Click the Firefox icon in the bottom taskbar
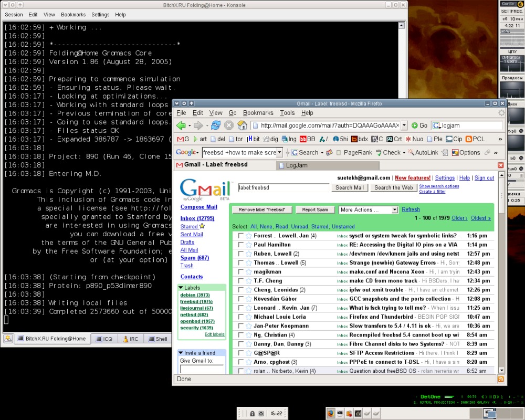Viewport: 525px width, 420px height. coord(330,413)
